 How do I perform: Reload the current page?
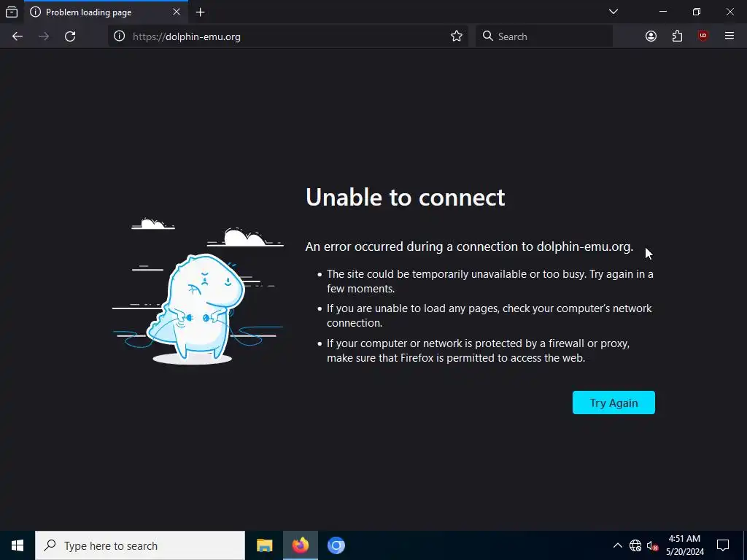70,36
